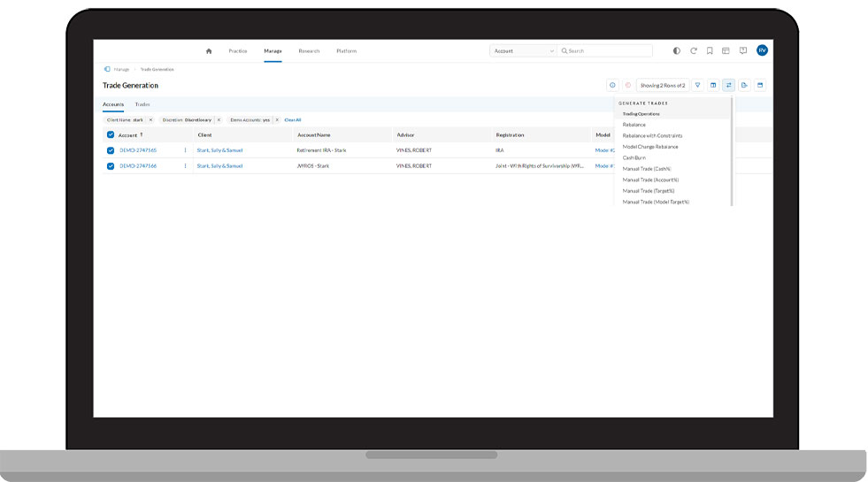Open the Account search-type dropdown

[523, 51]
